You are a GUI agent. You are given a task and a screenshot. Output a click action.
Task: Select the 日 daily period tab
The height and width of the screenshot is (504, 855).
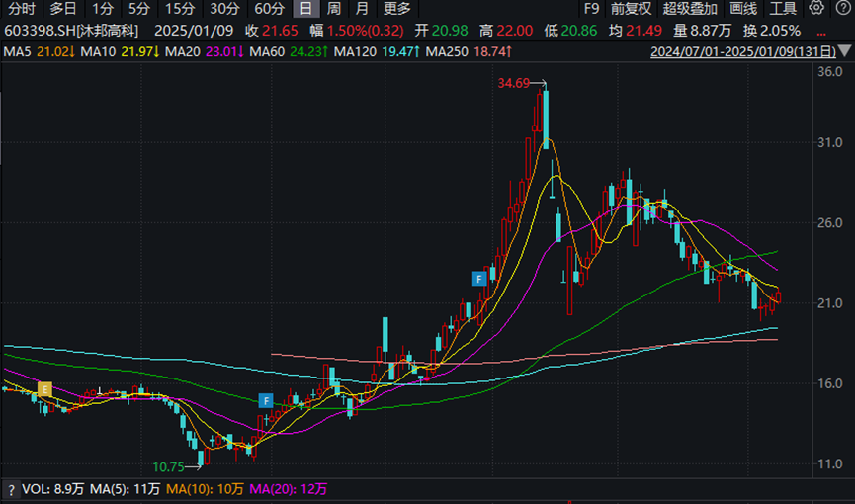tap(305, 8)
